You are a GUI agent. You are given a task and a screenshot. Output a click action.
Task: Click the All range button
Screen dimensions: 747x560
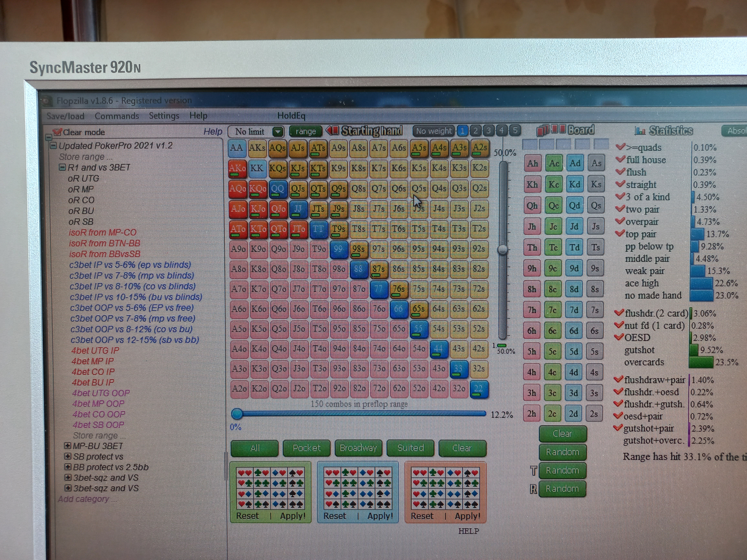pyautogui.click(x=255, y=448)
